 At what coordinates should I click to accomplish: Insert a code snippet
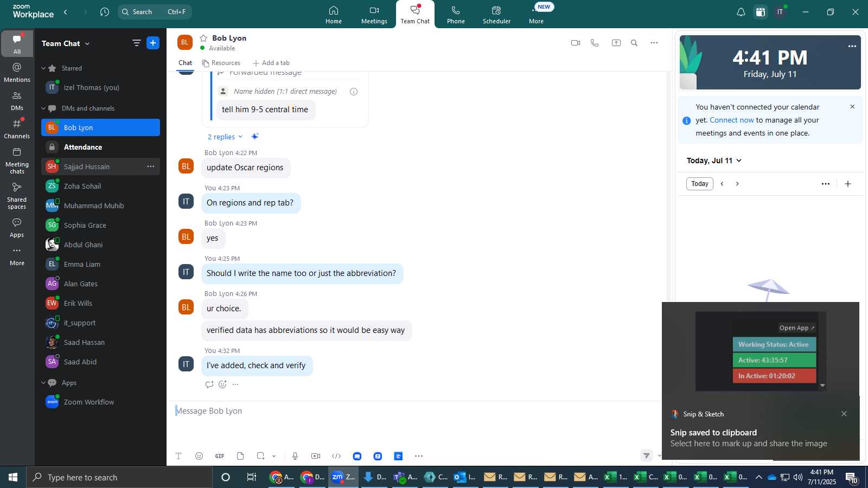pos(336,456)
